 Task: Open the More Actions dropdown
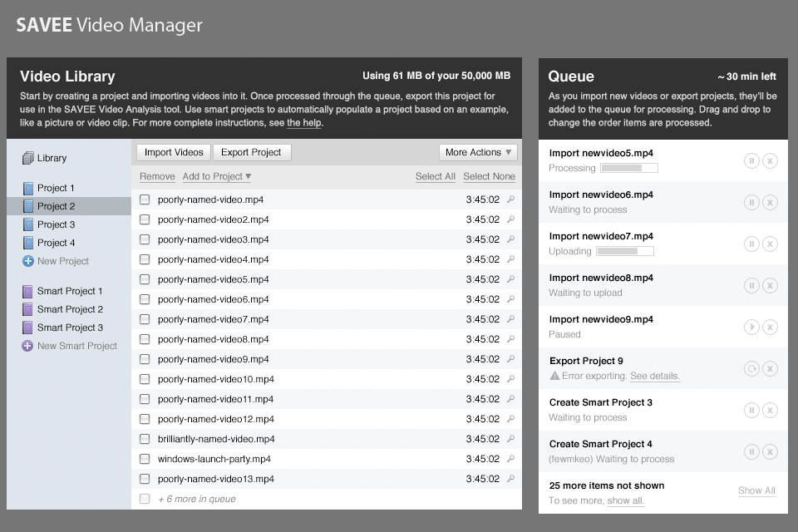coord(478,152)
